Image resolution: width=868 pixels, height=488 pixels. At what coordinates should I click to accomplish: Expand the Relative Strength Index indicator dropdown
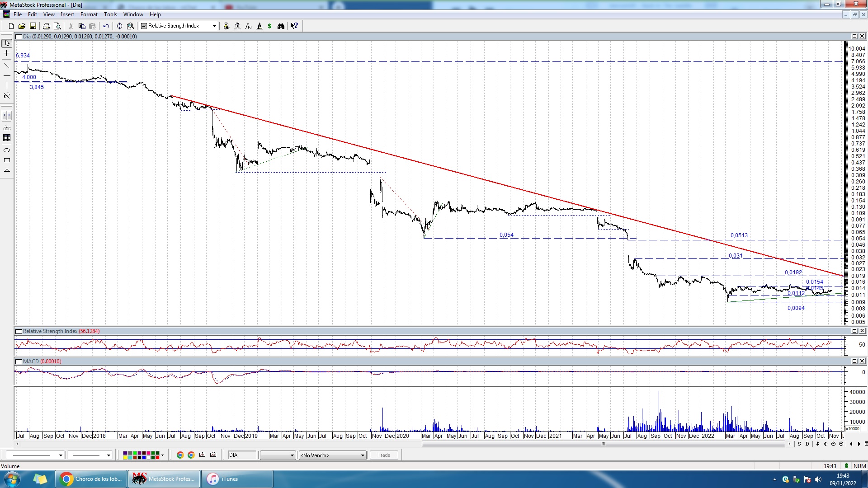coord(214,26)
